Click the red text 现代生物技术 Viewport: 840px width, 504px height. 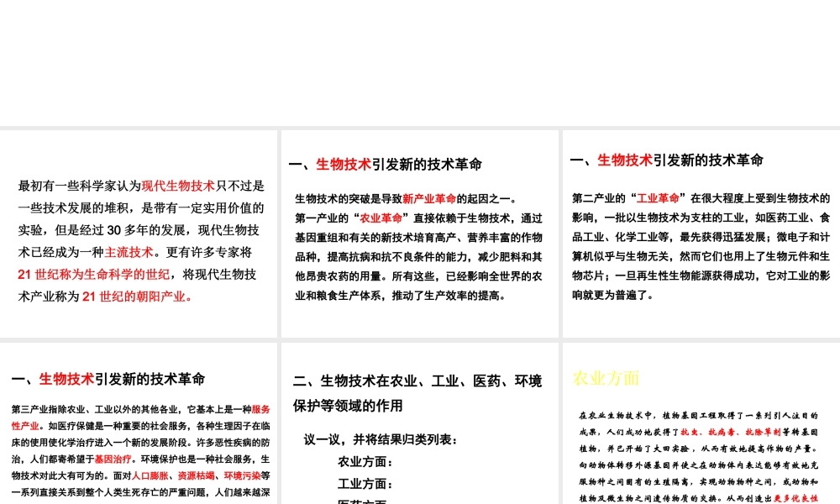(x=178, y=186)
